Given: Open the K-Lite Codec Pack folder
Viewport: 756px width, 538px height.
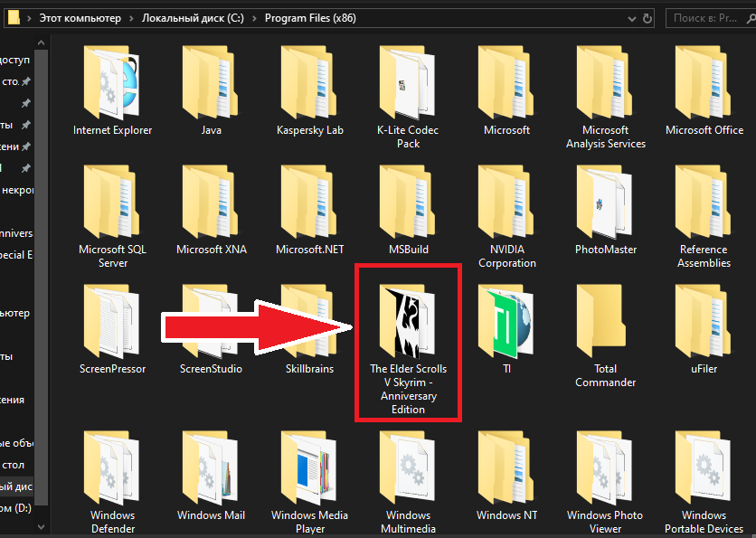Looking at the screenshot, I should click(x=408, y=98).
